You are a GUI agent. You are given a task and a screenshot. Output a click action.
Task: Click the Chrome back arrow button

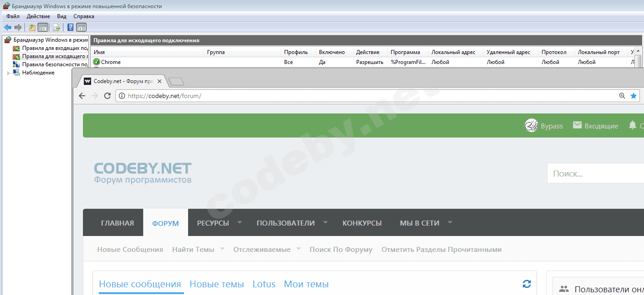pyautogui.click(x=82, y=96)
